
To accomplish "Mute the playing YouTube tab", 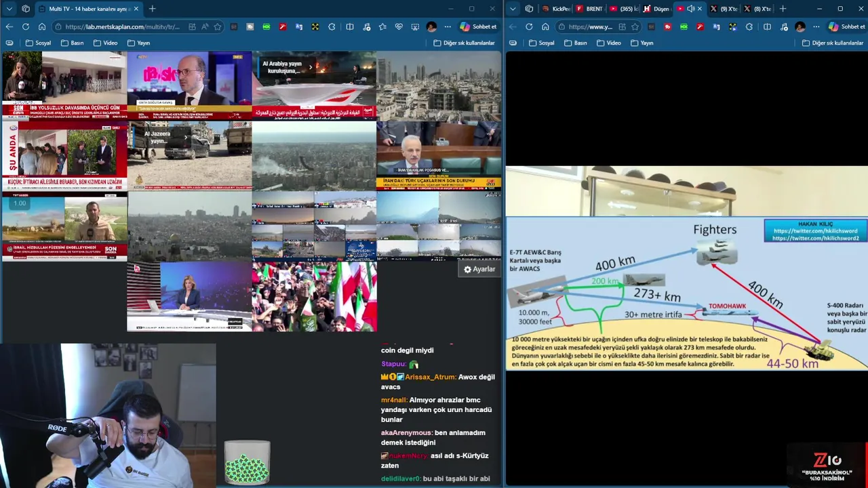I will tap(690, 9).
